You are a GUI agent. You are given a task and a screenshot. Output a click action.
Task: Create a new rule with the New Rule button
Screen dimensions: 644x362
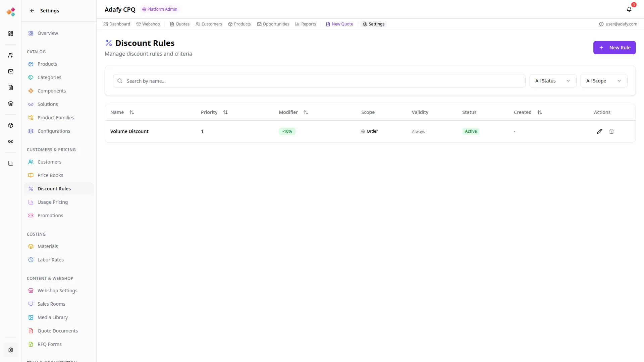614,48
